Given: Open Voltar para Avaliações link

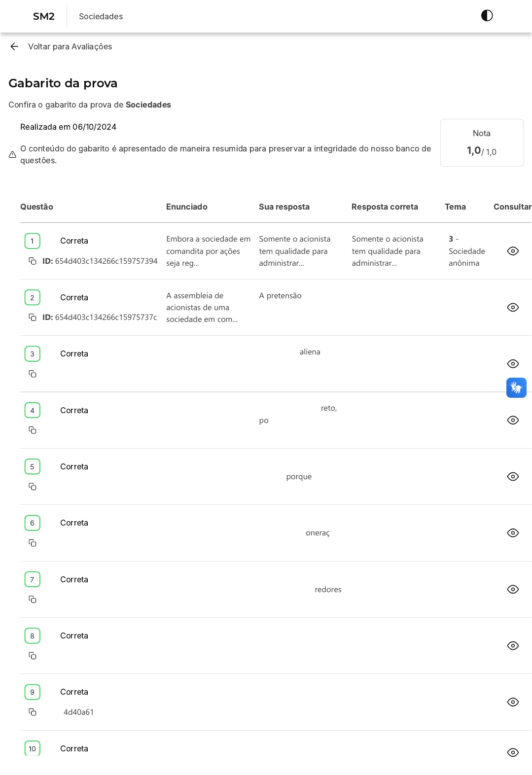Looking at the screenshot, I should (x=70, y=46).
